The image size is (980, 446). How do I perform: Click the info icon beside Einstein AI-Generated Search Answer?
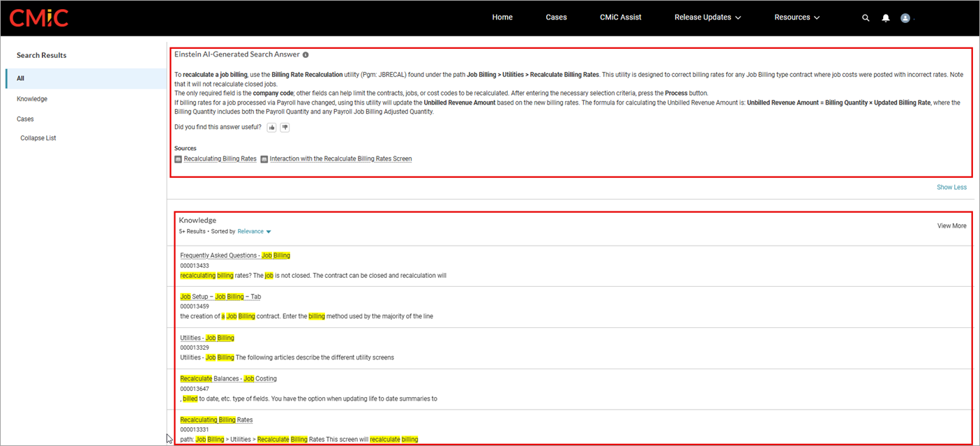click(306, 54)
